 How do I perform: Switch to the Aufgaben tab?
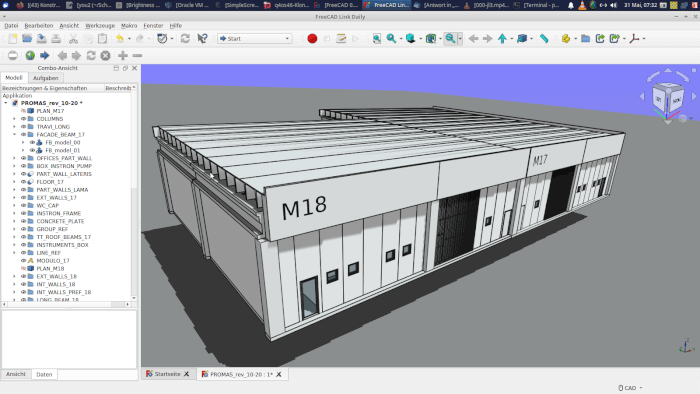[x=46, y=78]
